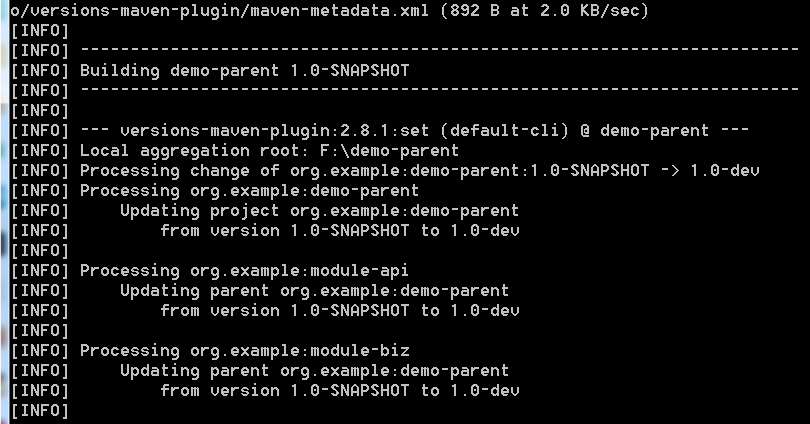Click the "Processing org.example:module-biz" line
The width and height of the screenshot is (810, 424).
tap(244, 350)
